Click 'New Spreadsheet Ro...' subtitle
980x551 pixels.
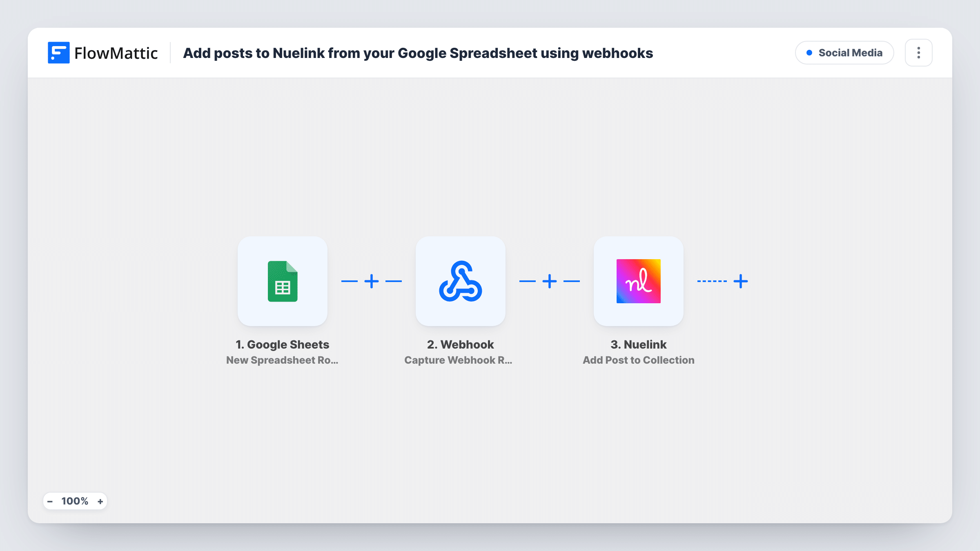[x=283, y=360]
